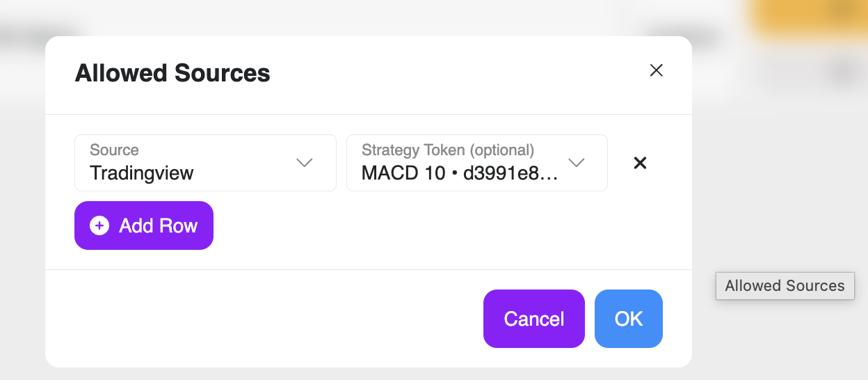This screenshot has width=868, height=380.
Task: Click the gray backdrop below the dialog
Action: coord(369,374)
